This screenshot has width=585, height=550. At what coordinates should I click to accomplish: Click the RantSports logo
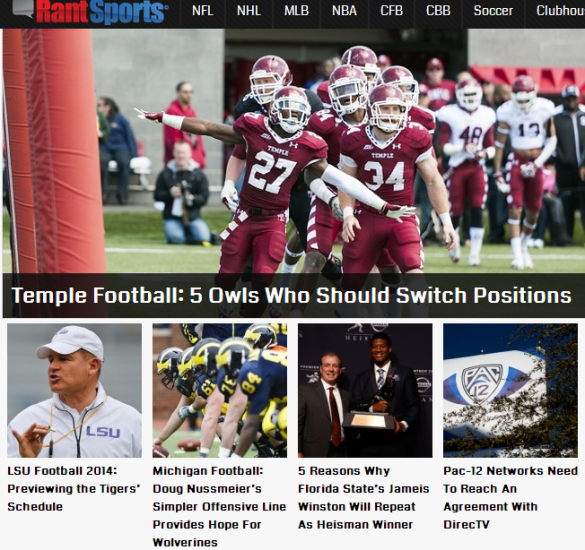90,11
